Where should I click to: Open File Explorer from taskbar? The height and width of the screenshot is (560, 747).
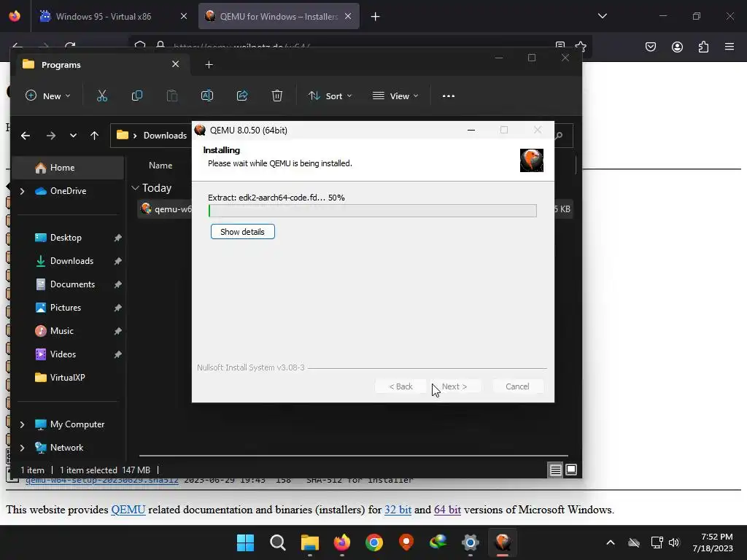point(309,542)
